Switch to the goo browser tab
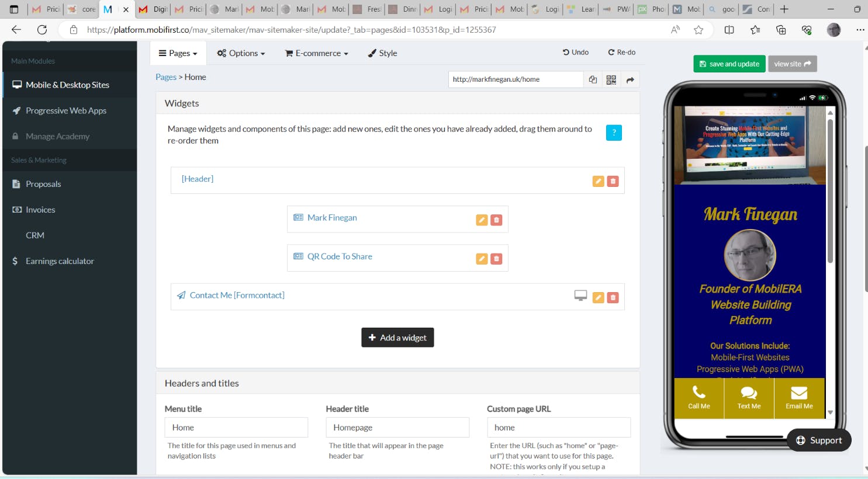The image size is (868, 479). point(721,9)
